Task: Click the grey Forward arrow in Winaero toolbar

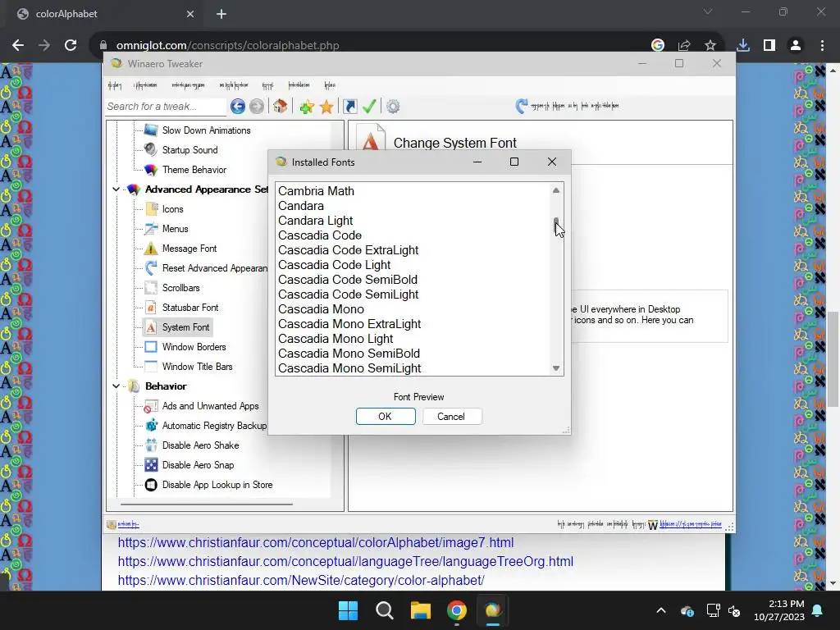Action: (257, 107)
